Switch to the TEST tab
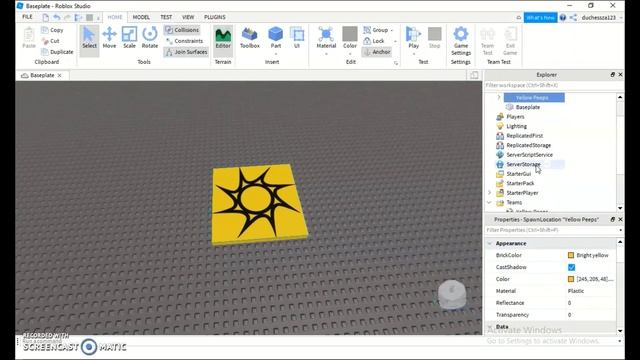Screen dimensions: 640x360 point(166,17)
